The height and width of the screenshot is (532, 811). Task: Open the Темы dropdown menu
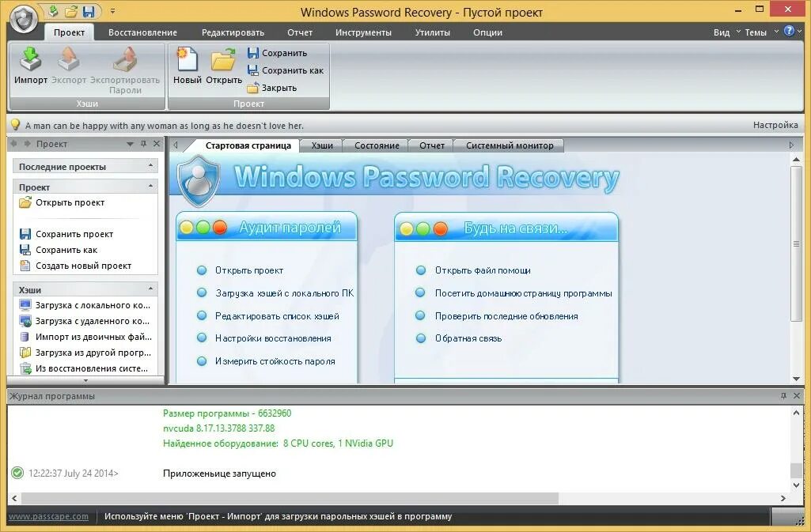[761, 32]
